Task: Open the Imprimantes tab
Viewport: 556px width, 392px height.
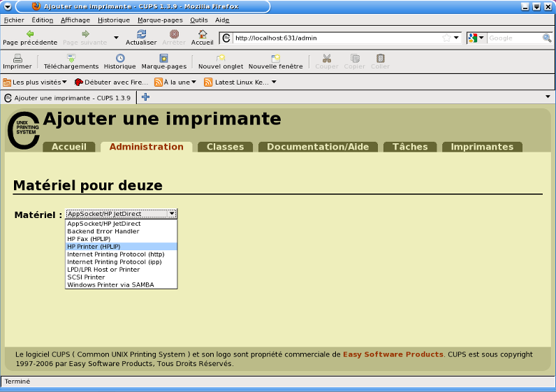Action: coord(482,147)
